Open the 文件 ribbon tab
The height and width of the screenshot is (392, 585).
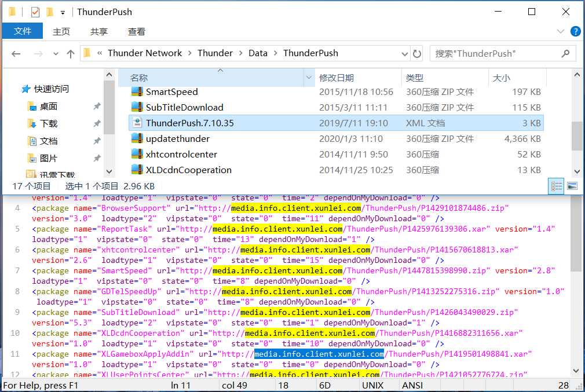pos(23,31)
